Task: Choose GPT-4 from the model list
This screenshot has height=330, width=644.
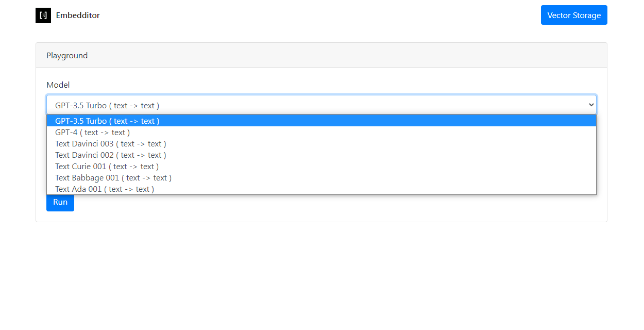Action: tap(93, 133)
